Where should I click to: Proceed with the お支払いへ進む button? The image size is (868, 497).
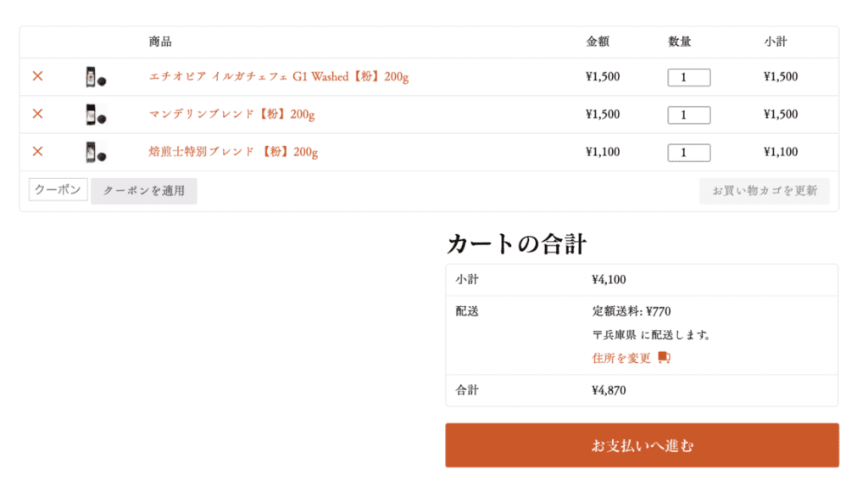coord(642,445)
